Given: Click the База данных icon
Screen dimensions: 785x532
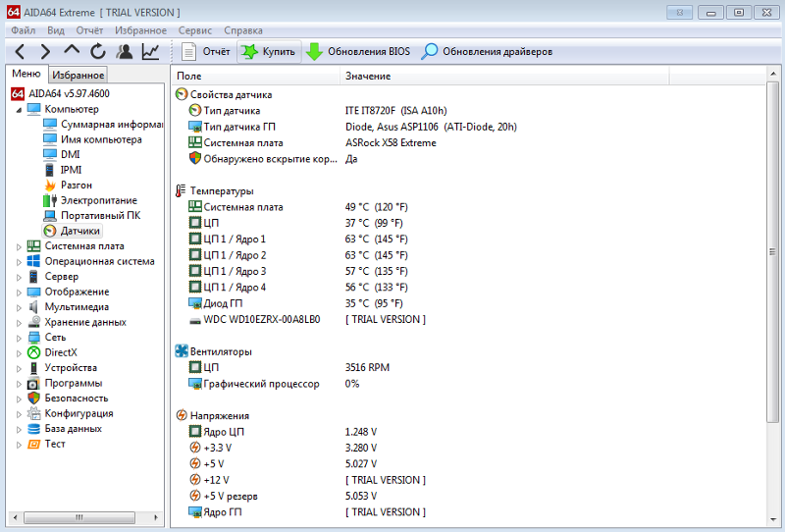Looking at the screenshot, I should point(33,429).
